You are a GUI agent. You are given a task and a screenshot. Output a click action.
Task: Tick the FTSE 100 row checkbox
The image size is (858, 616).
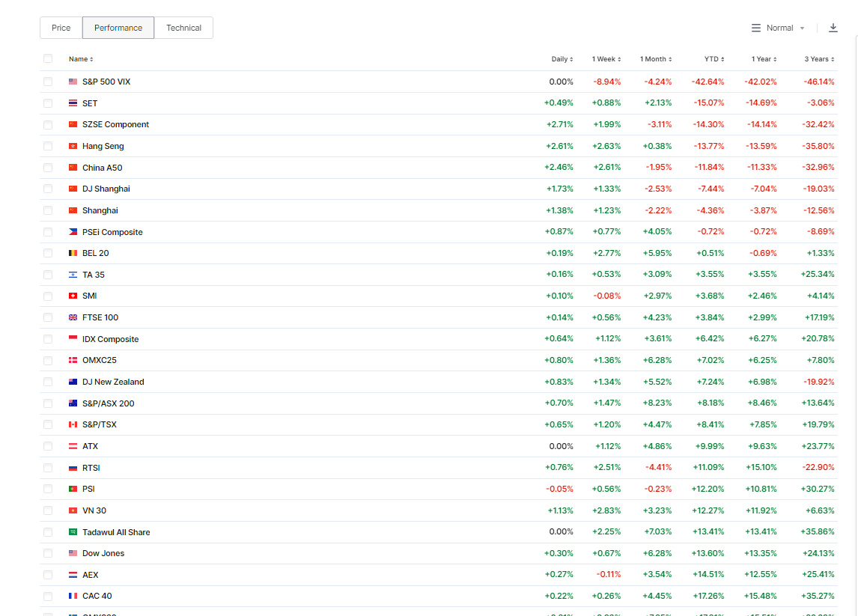48,317
